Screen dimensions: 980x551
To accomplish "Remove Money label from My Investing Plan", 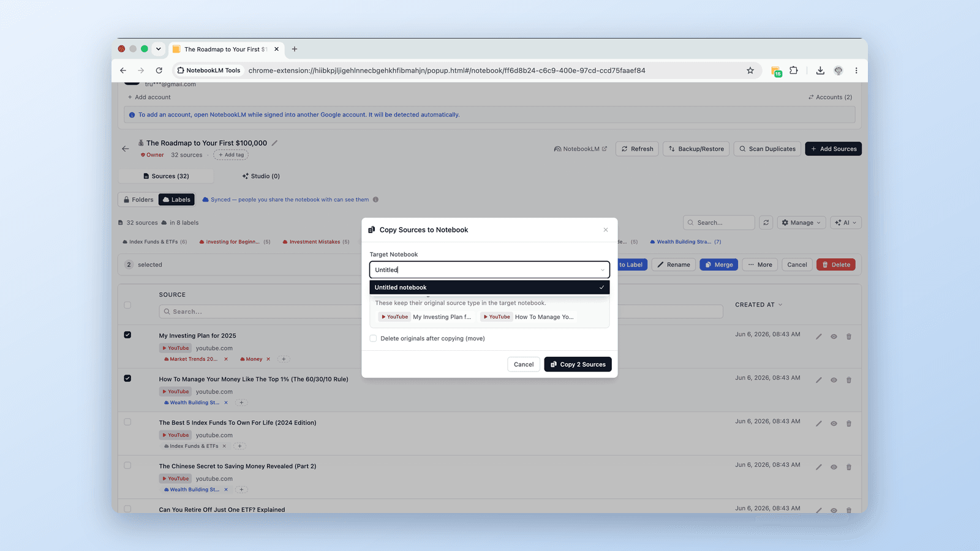I will click(x=268, y=359).
